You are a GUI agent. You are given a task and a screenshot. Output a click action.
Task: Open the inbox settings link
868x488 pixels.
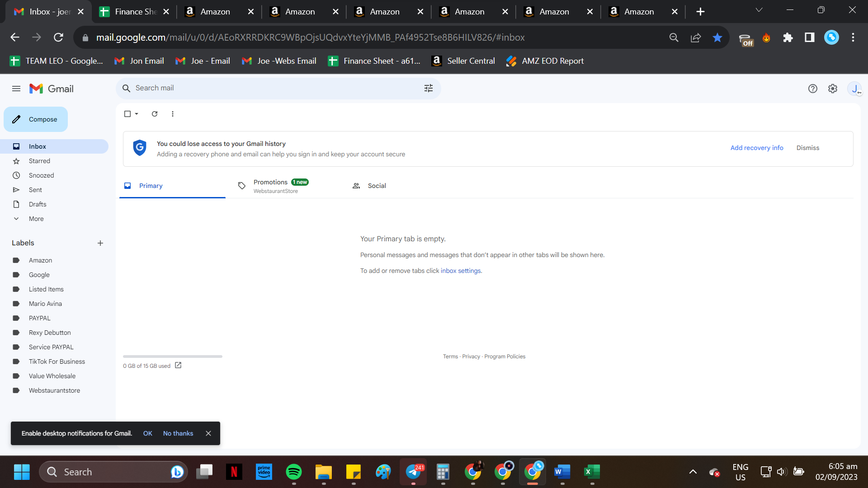[x=461, y=271]
